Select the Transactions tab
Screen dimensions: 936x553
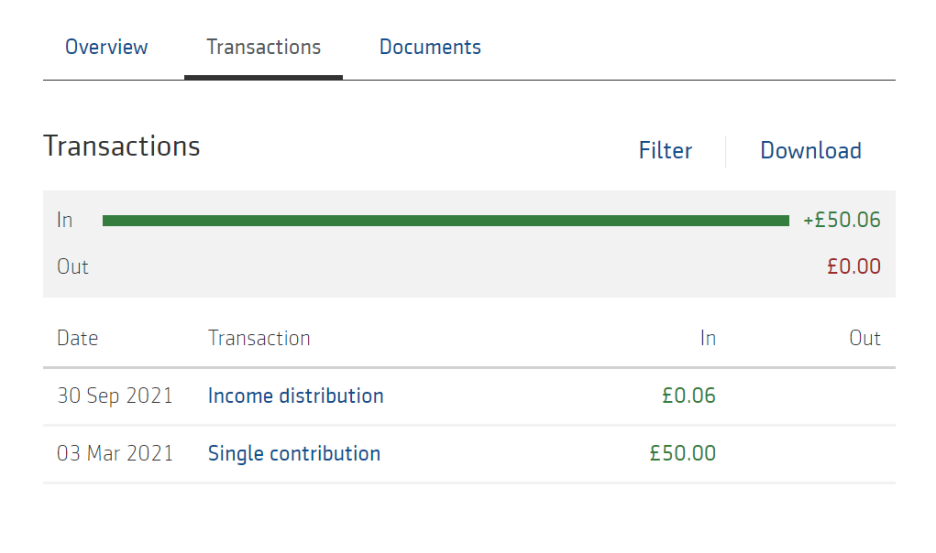(x=263, y=47)
